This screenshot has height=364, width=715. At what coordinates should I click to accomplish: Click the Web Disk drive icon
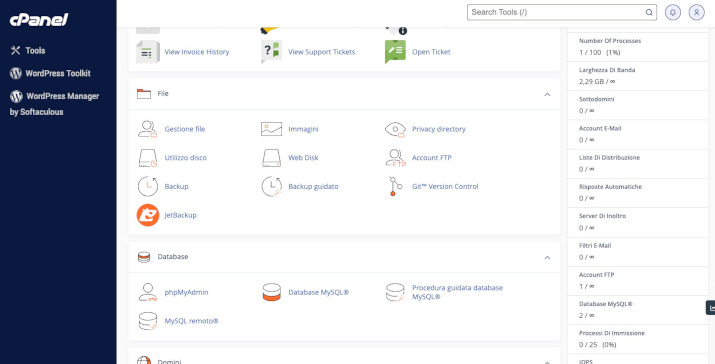(271, 158)
